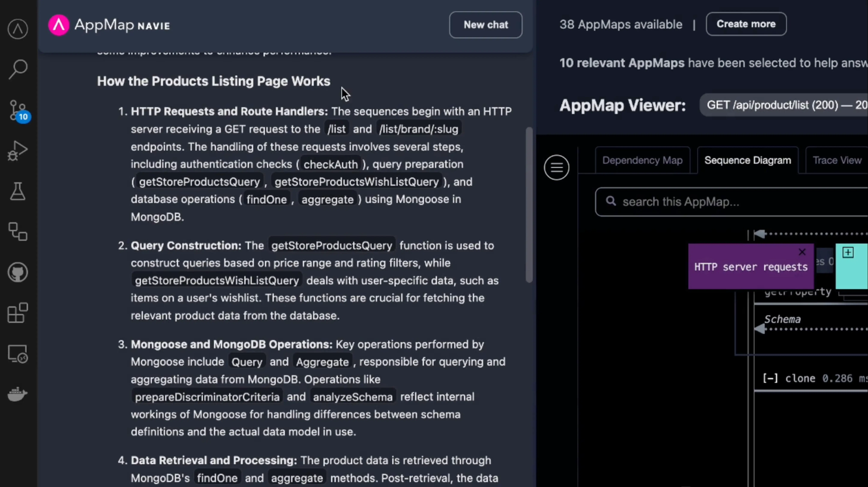This screenshot has height=487, width=868.
Task: Switch to the Trace View tab
Action: (837, 160)
